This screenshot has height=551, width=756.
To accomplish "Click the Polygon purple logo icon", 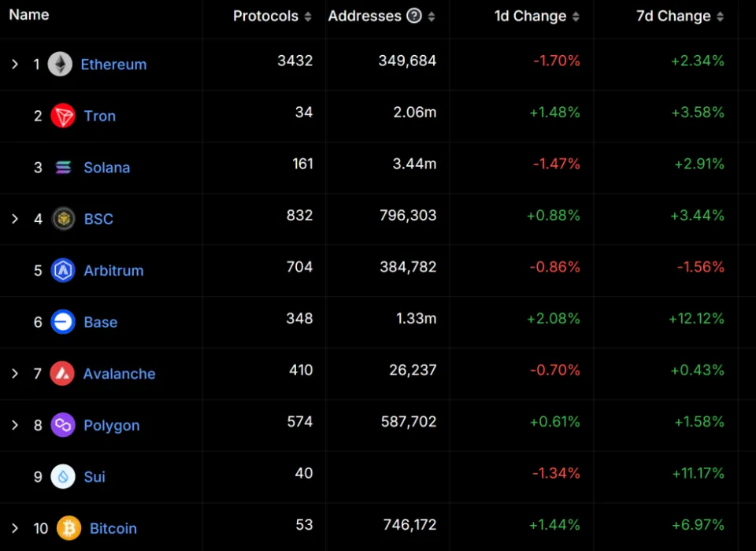I will coord(63,425).
